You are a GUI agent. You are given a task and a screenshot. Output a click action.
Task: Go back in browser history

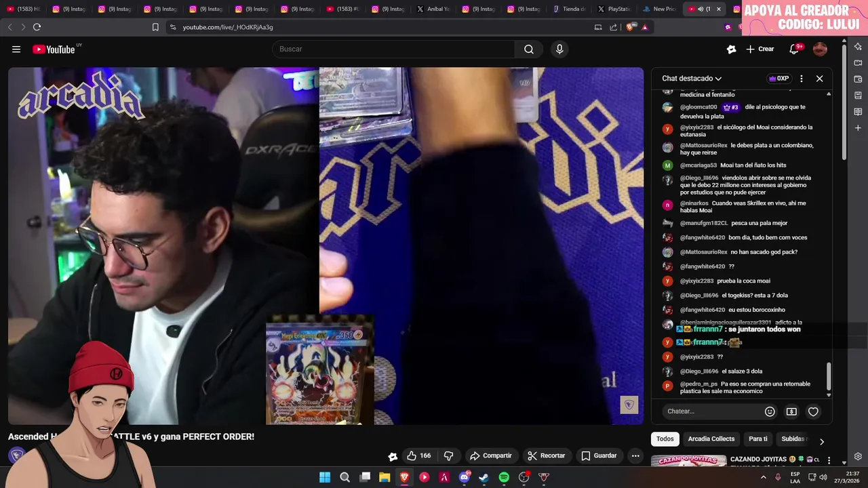pos(9,27)
